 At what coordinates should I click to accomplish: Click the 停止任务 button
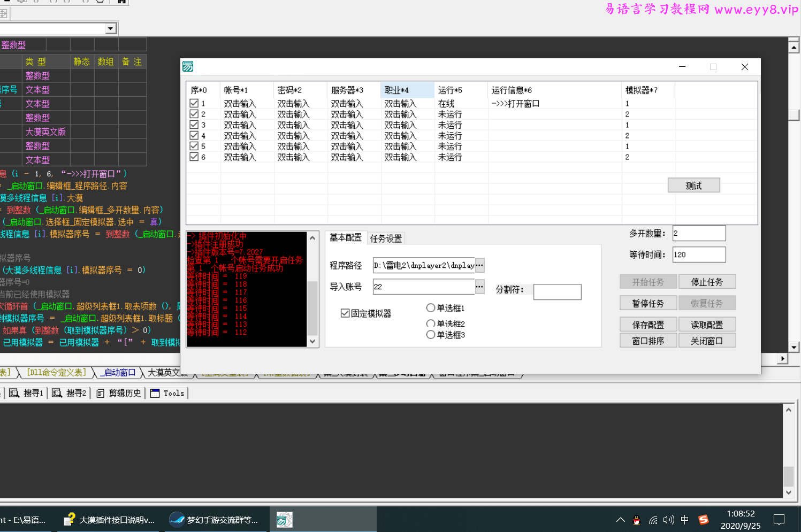(707, 282)
